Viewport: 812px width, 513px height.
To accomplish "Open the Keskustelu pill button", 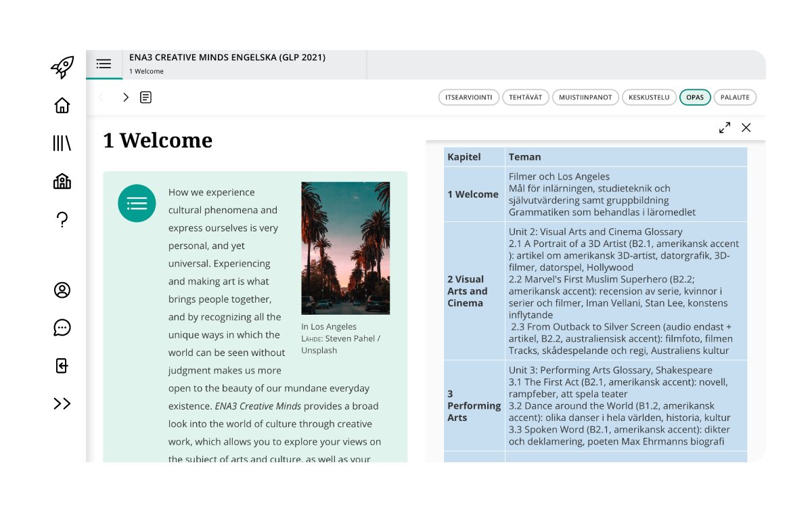I will click(x=649, y=97).
